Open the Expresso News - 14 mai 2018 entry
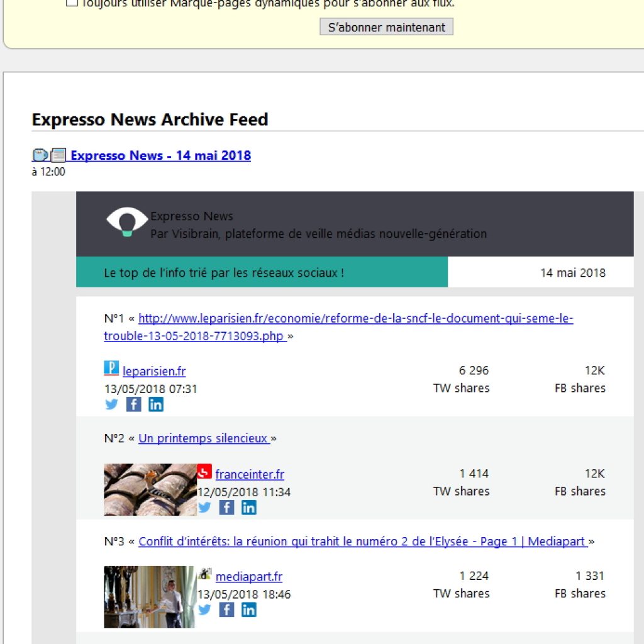The height and width of the screenshot is (644, 644). point(160,155)
